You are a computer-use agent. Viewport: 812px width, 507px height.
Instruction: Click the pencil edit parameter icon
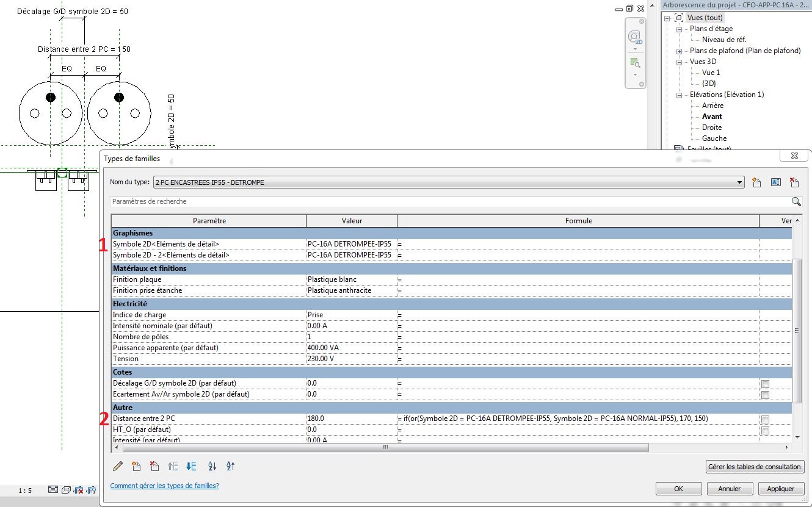tap(118, 467)
